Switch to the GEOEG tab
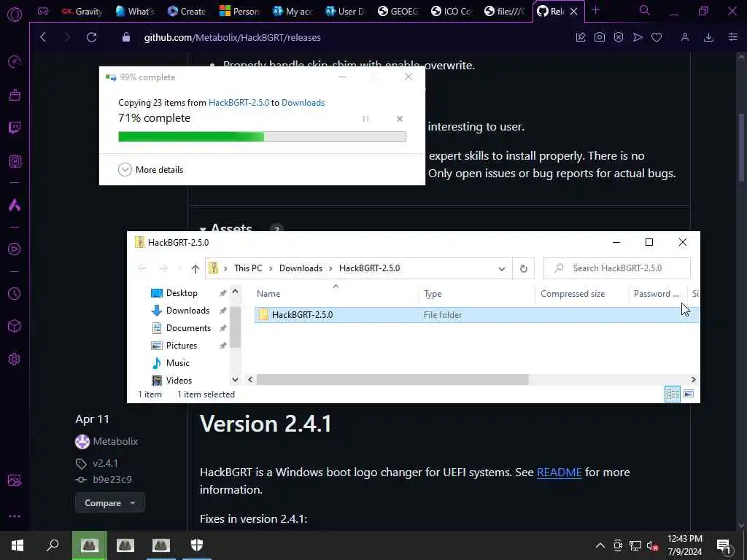The width and height of the screenshot is (747, 560). point(398,12)
